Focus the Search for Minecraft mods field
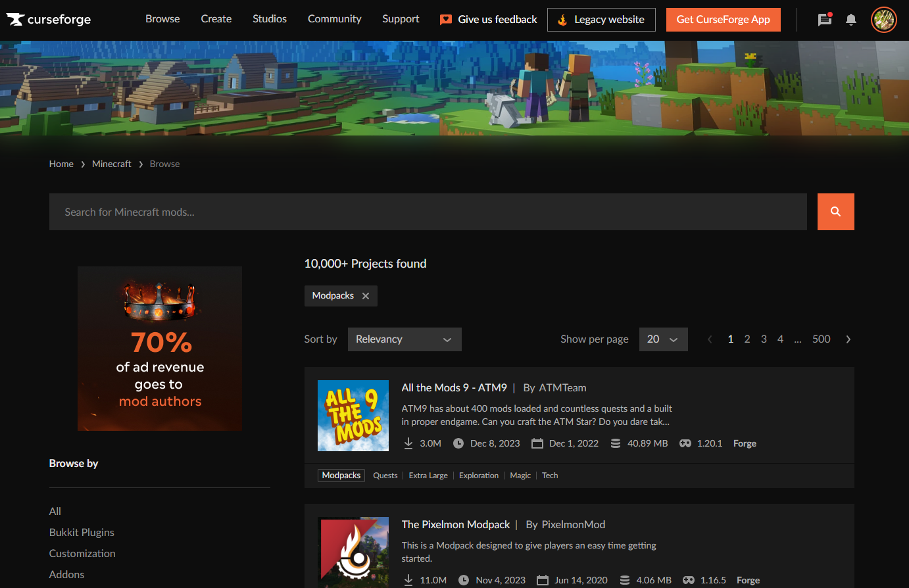 click(x=428, y=212)
